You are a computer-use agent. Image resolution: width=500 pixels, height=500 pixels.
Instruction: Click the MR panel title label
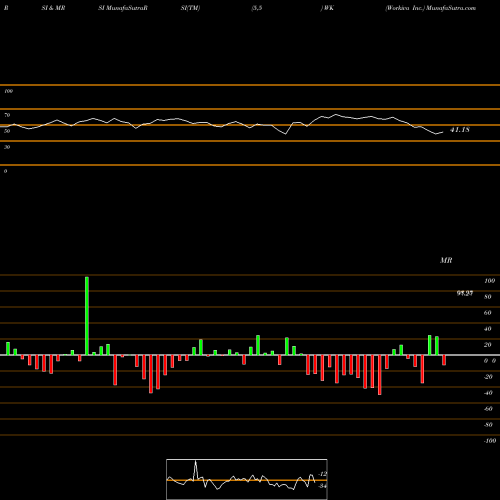tap(446, 260)
